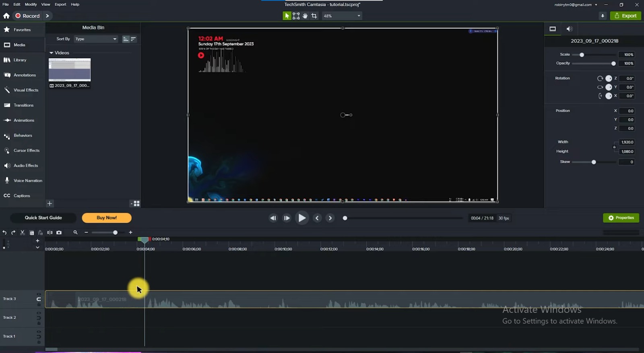Open the account email dropdown

pos(596,5)
